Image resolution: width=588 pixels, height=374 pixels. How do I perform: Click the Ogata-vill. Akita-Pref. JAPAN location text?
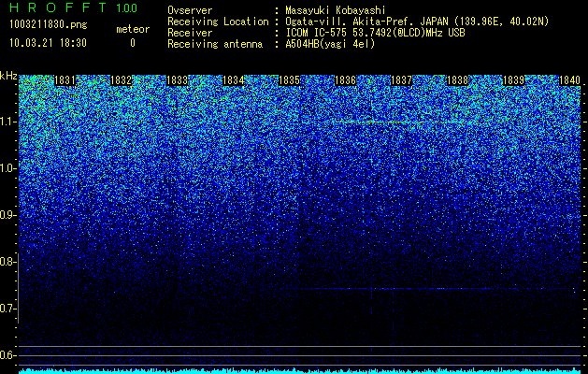point(417,22)
